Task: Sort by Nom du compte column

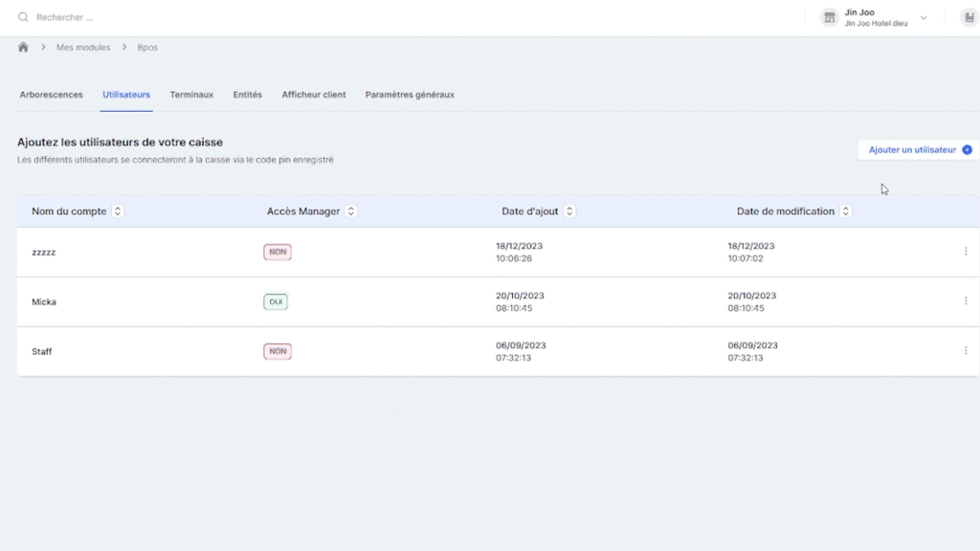Action: coord(118,211)
